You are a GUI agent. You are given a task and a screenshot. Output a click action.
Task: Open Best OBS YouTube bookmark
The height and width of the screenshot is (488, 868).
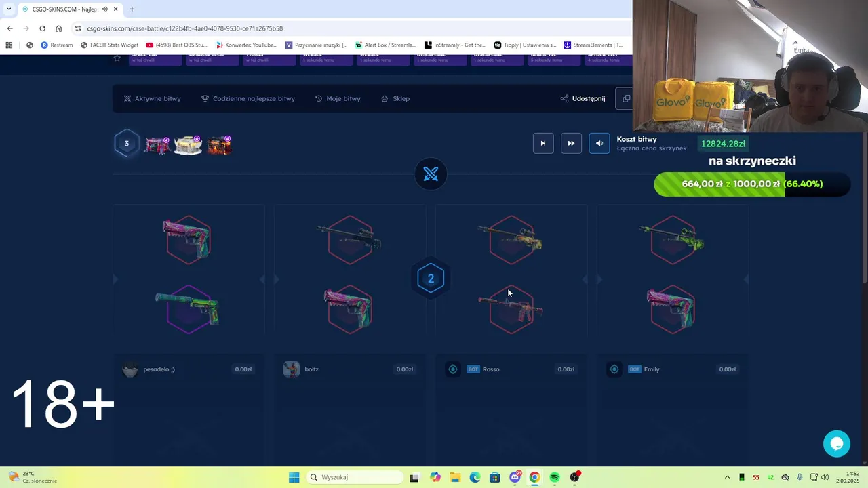click(x=176, y=45)
